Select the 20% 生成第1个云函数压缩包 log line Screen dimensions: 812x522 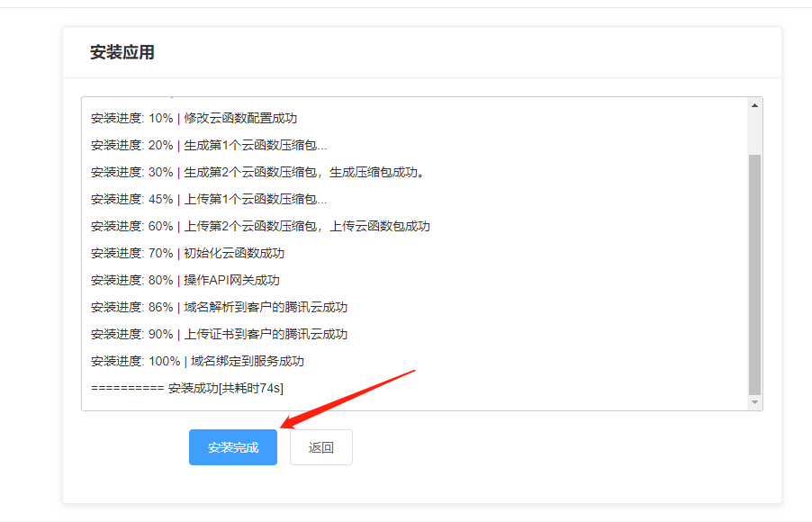point(209,145)
